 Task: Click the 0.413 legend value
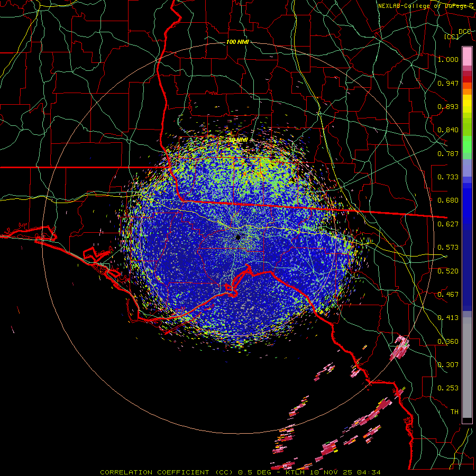[x=448, y=318]
